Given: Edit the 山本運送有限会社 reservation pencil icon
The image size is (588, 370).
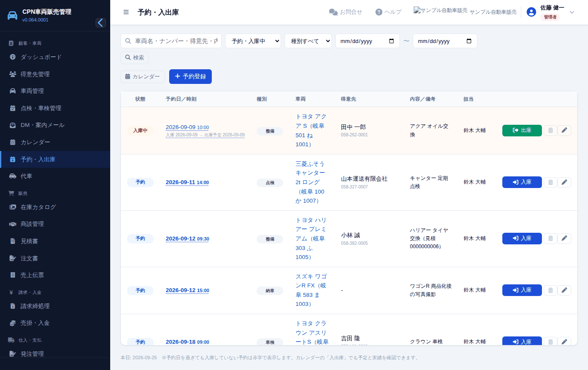Looking at the screenshot, I should point(564,182).
